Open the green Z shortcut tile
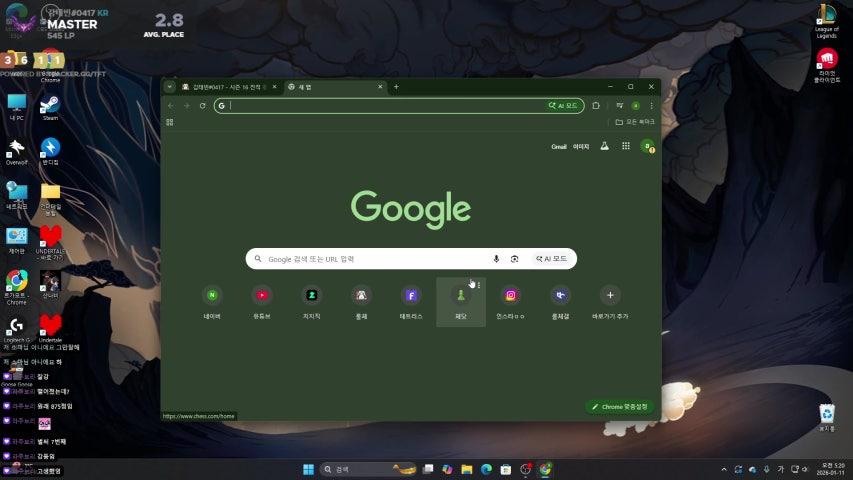853x480 pixels. 312,302
